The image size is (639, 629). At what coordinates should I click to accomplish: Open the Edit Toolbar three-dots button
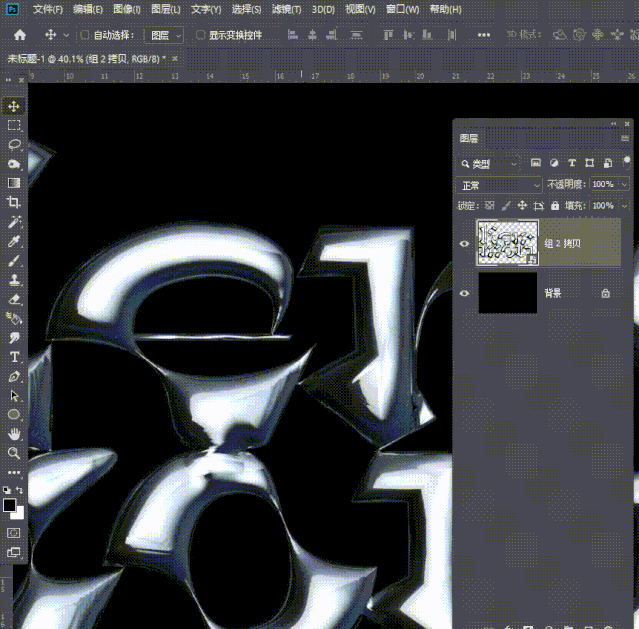pos(14,472)
